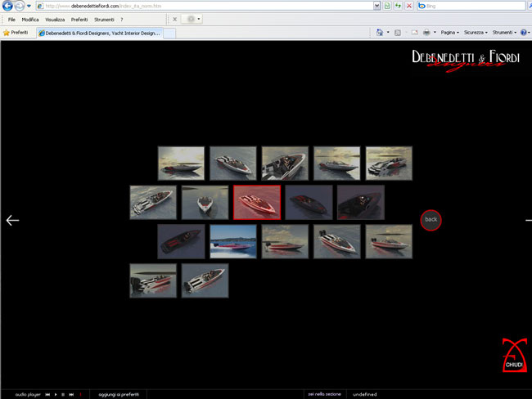Image resolution: width=532 pixels, height=399 pixels.
Task: Click the red audio volume indicator
Action: [x=81, y=395]
